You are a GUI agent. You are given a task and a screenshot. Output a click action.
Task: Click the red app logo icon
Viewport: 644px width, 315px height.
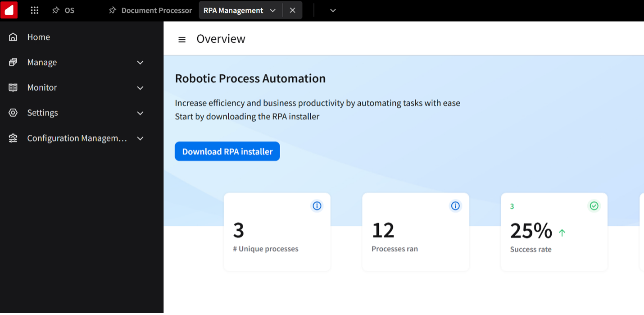click(x=9, y=10)
